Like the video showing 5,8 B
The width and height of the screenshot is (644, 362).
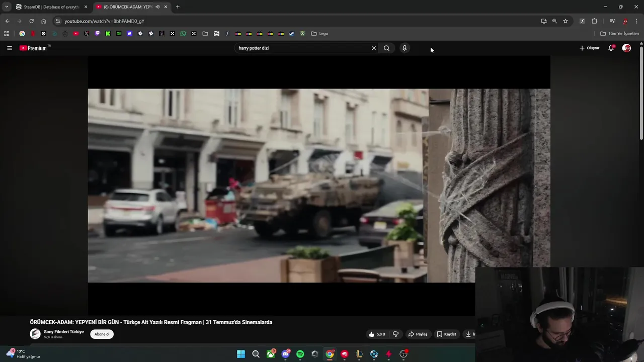[x=377, y=334]
